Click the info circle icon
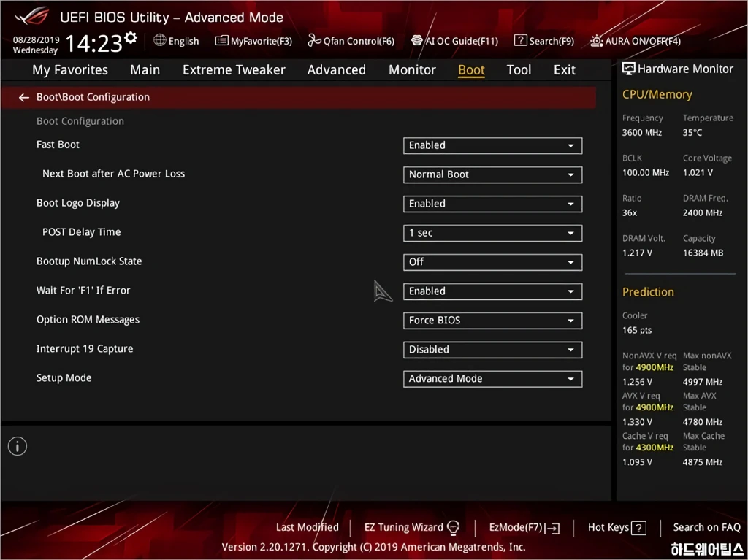The width and height of the screenshot is (748, 560). tap(18, 447)
